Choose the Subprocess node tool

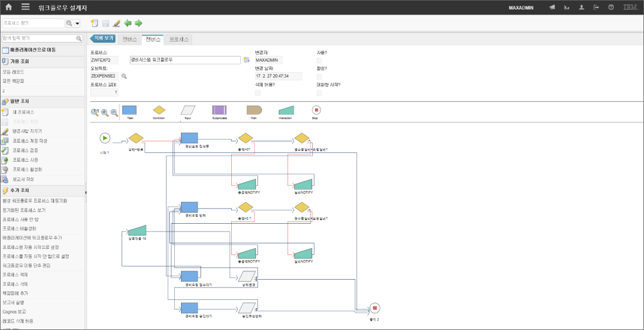click(x=219, y=110)
